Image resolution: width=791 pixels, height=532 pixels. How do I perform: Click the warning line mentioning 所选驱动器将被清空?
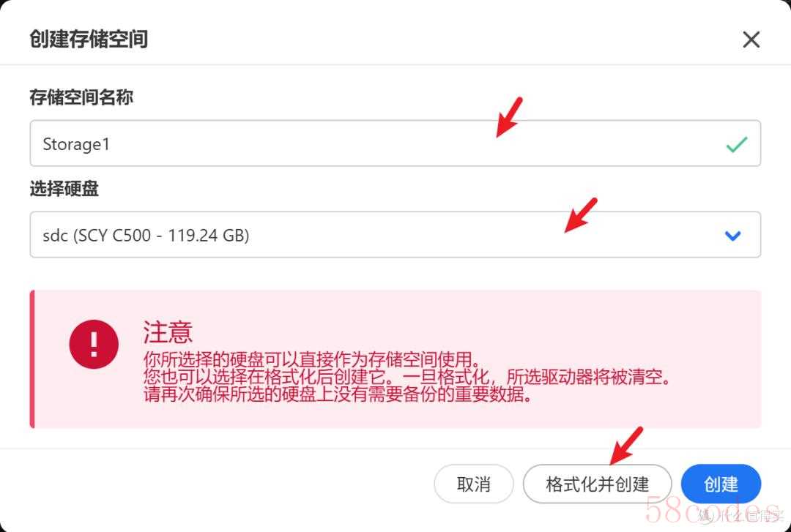tap(408, 377)
